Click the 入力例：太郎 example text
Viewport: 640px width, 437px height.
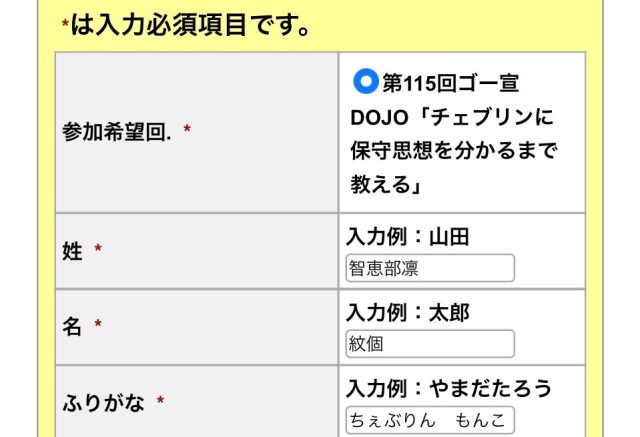(408, 313)
